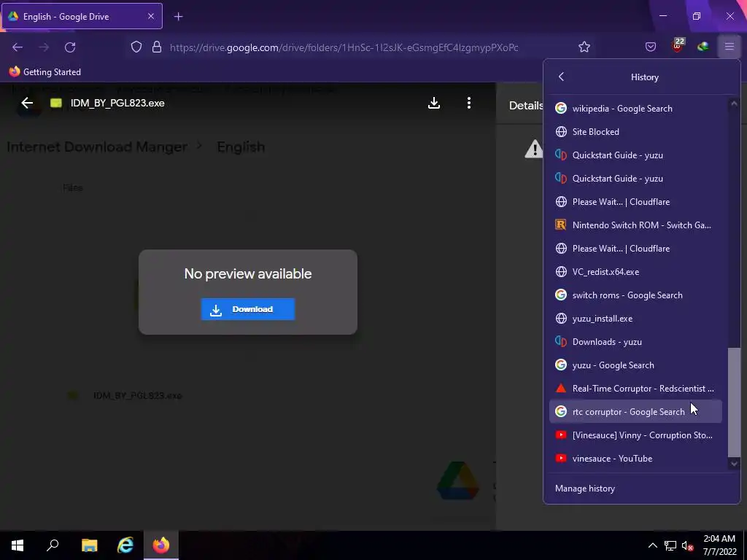Open 'yuzu_install.exe' history entry
The image size is (747, 560).
[x=635, y=318]
